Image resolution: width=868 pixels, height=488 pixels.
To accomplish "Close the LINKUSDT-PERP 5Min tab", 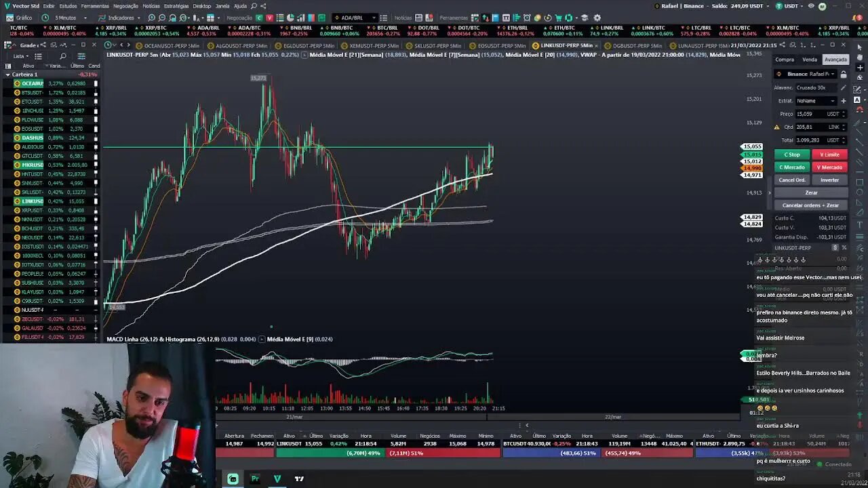I will (596, 45).
